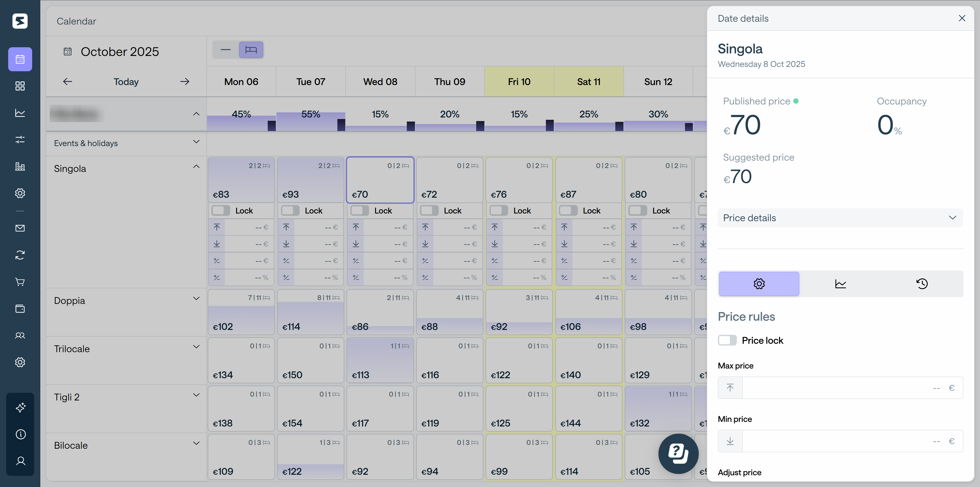Click the Max price input field
The height and width of the screenshot is (487, 980).
coord(840,388)
